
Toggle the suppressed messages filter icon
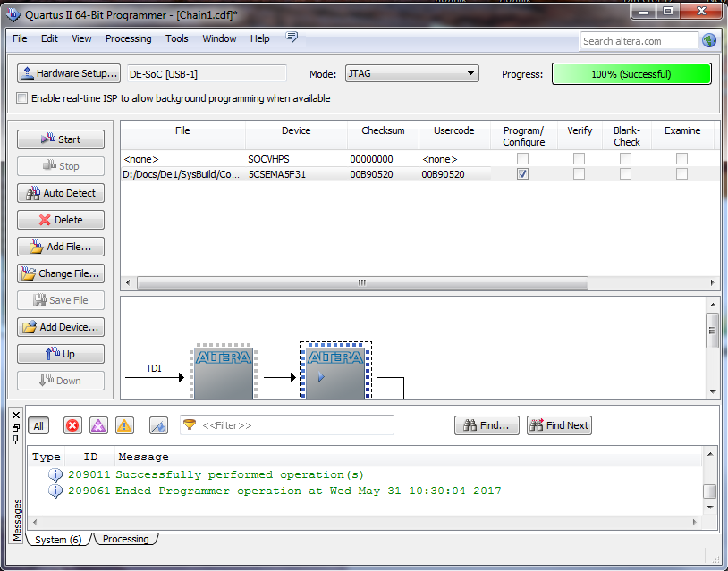click(159, 425)
